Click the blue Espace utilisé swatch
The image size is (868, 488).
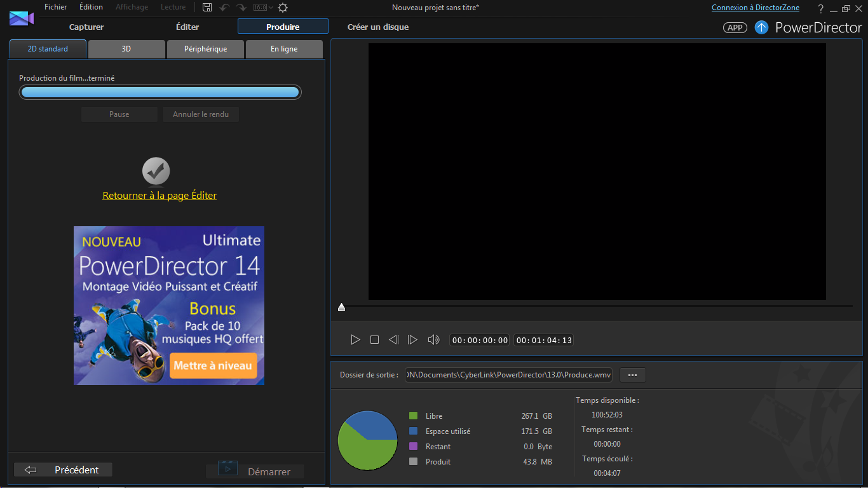click(x=414, y=431)
